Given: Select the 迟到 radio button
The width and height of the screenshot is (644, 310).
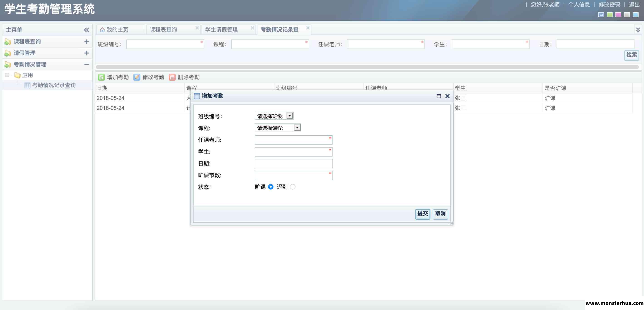Looking at the screenshot, I should tap(293, 187).
